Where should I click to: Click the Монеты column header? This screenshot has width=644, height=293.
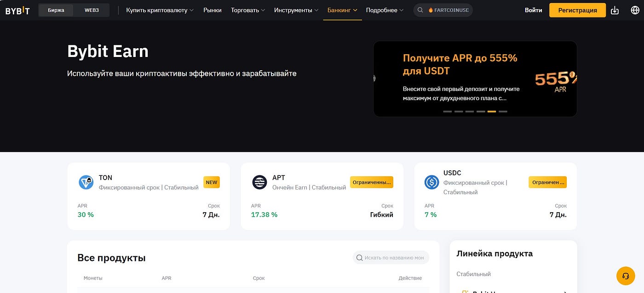coord(93,278)
